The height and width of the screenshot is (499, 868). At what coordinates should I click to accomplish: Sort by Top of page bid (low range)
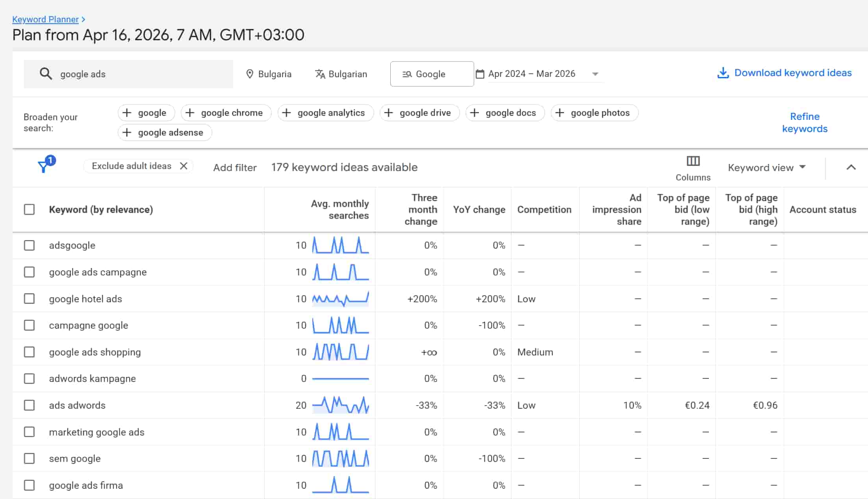click(x=683, y=209)
